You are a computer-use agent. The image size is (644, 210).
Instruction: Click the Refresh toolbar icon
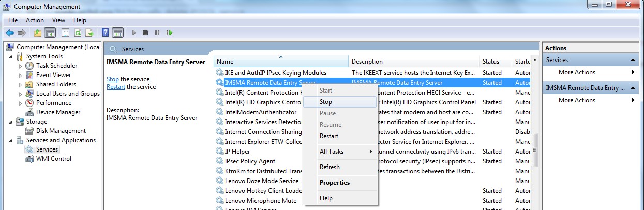point(78,33)
